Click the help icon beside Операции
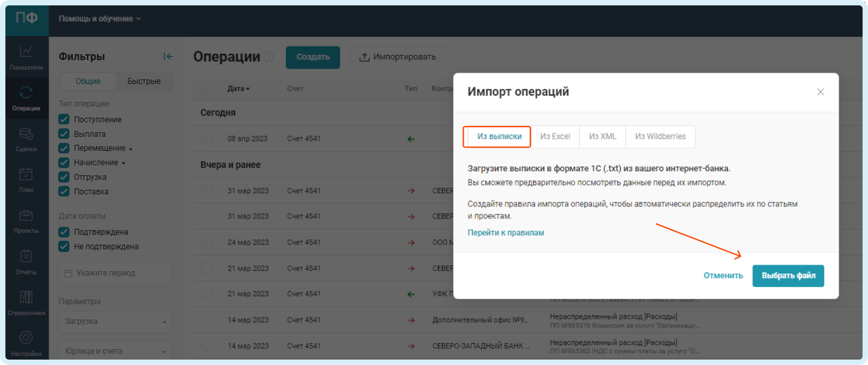Screen dimensions: 868x365 click(269, 57)
